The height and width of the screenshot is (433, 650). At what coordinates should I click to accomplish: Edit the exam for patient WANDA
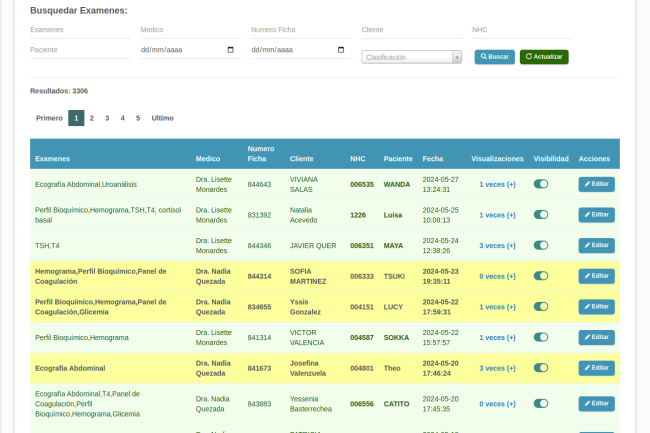coord(596,184)
